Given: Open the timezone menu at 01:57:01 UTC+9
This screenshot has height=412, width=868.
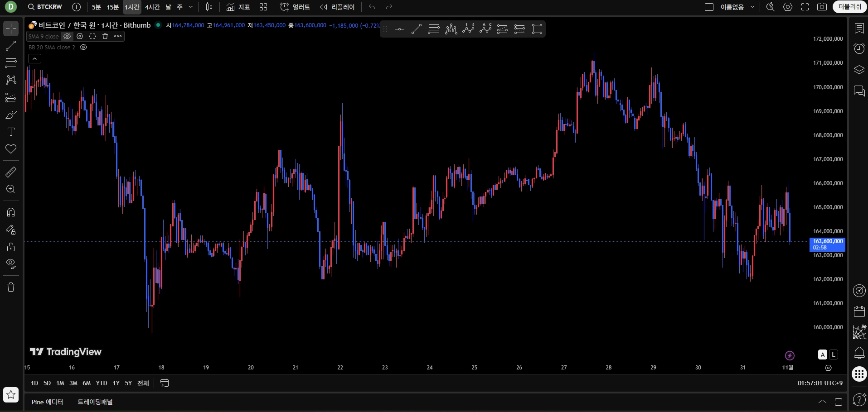Looking at the screenshot, I should pos(820,383).
